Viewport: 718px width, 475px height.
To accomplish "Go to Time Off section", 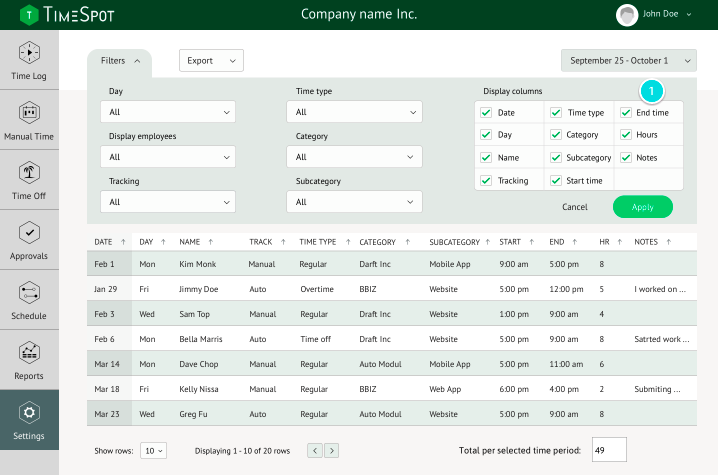I will coord(29,180).
